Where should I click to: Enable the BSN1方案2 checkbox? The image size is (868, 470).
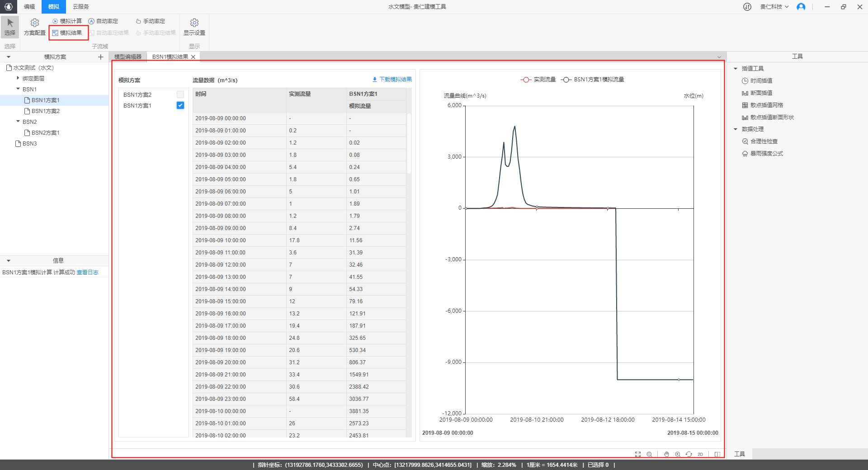pos(180,94)
